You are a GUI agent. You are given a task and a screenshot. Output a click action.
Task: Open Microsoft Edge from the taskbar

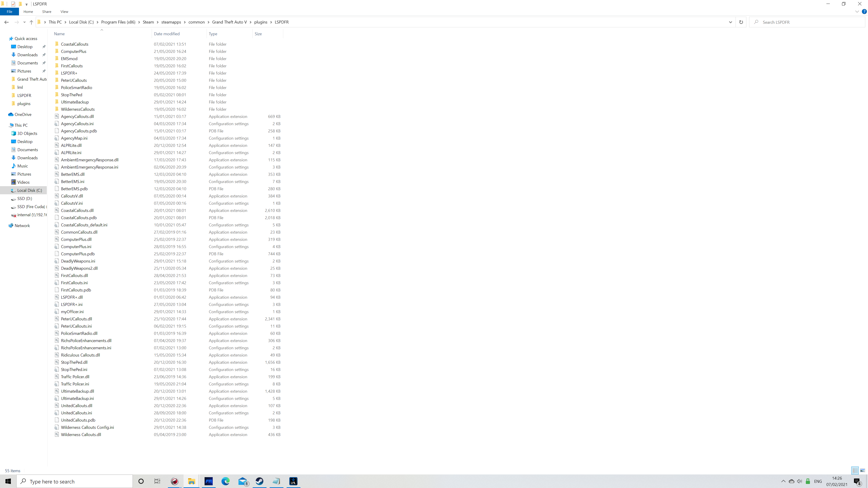(225, 481)
